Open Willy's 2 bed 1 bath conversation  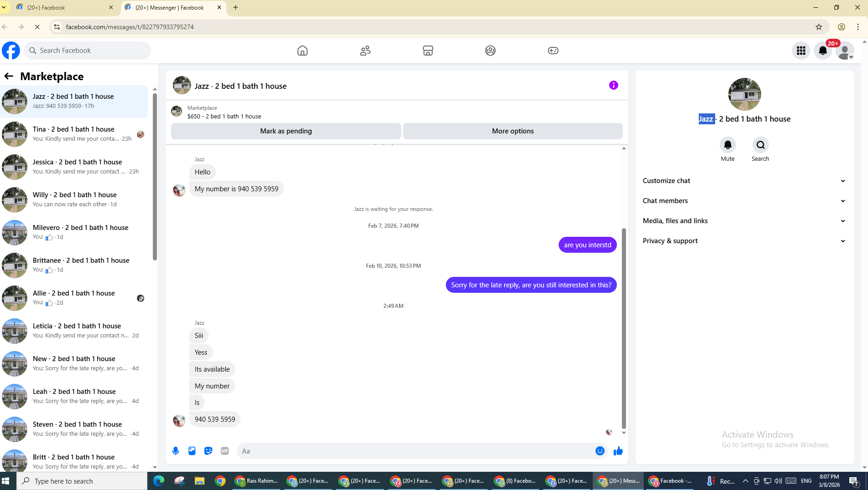click(x=74, y=199)
